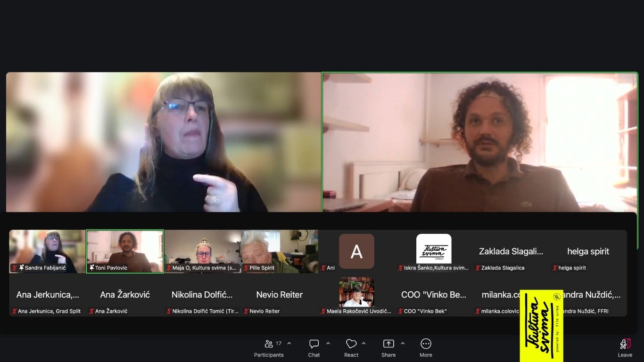Image resolution: width=644 pixels, height=362 pixels.
Task: Click the Kultura svima logo tile
Action: [x=434, y=249]
